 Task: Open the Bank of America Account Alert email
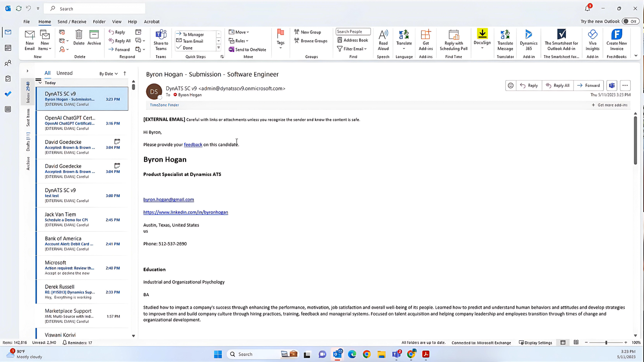pos(82,244)
